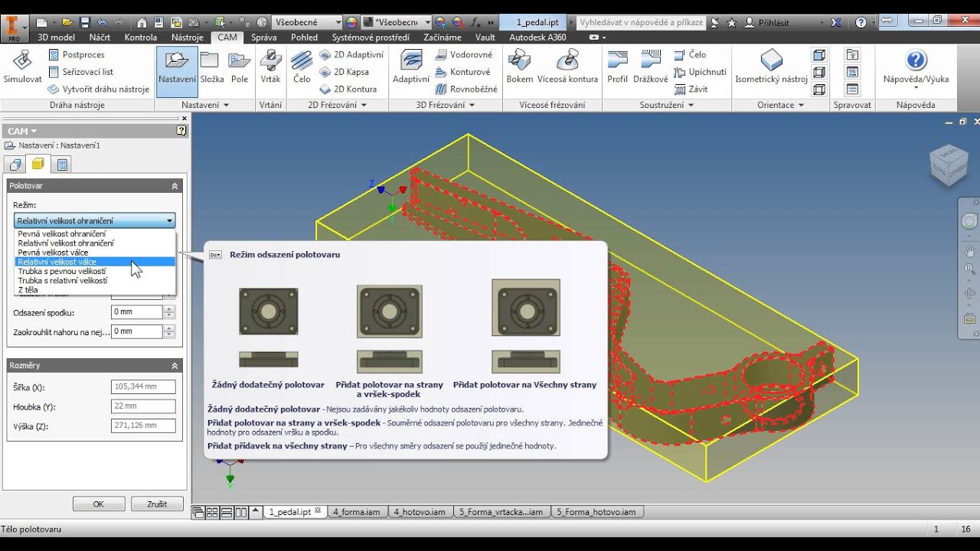This screenshot has width=980, height=551.
Task: Select the turning Profil operation
Action: pos(617,67)
